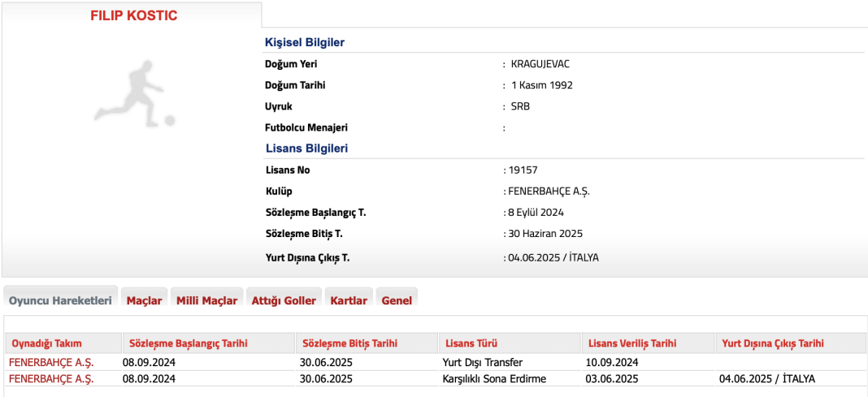Click 30.06.2025 in the Yurt Dışı Transfer row
The image size is (868, 397).
click(x=326, y=363)
